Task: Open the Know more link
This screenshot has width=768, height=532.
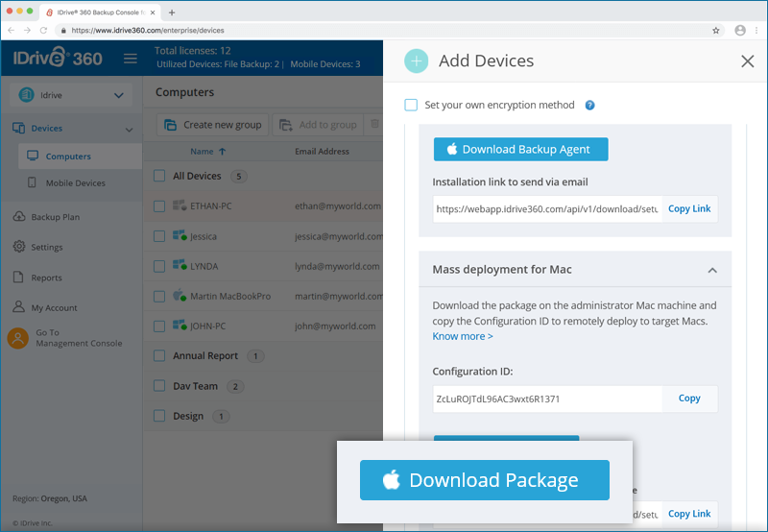Action: click(x=463, y=336)
